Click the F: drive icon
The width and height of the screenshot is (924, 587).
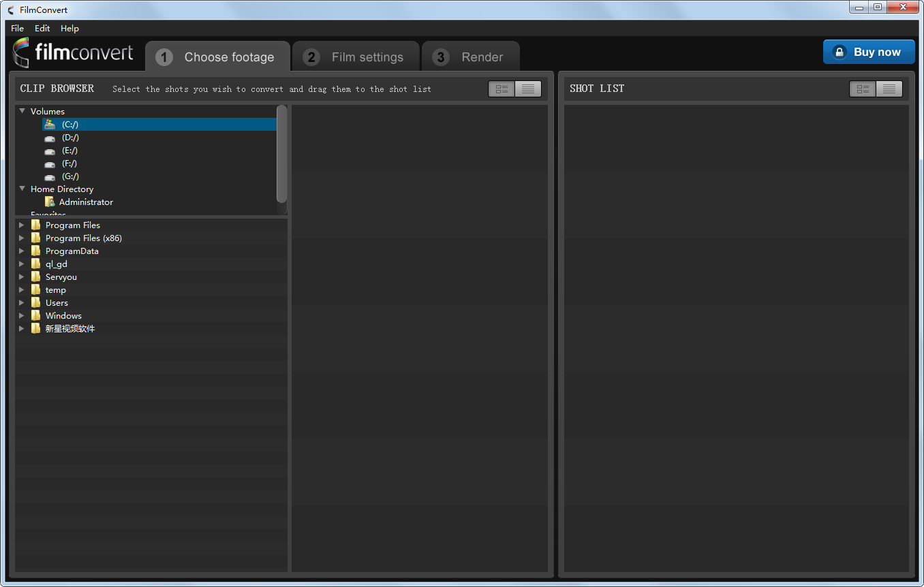(50, 163)
